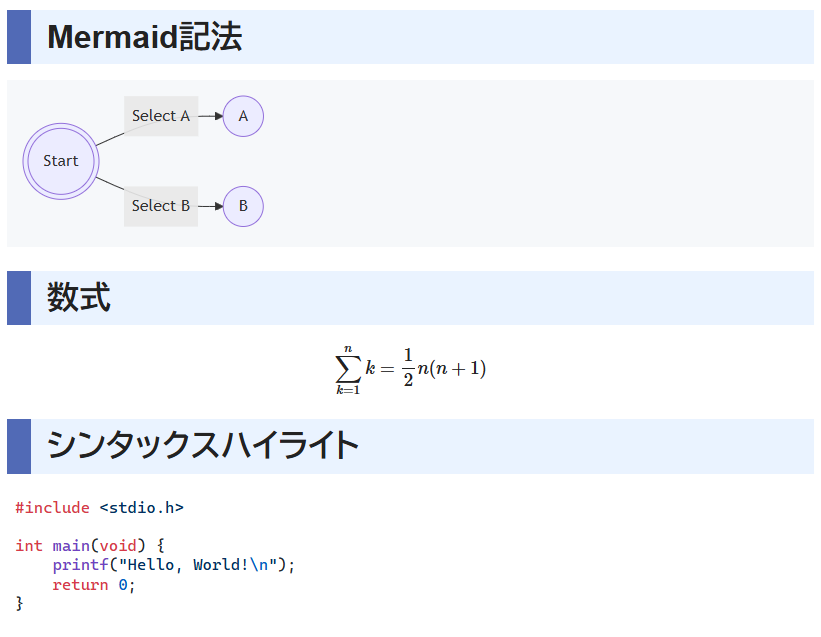The image size is (821, 637).
Task: Click the summation sigma symbol
Action: 348,369
